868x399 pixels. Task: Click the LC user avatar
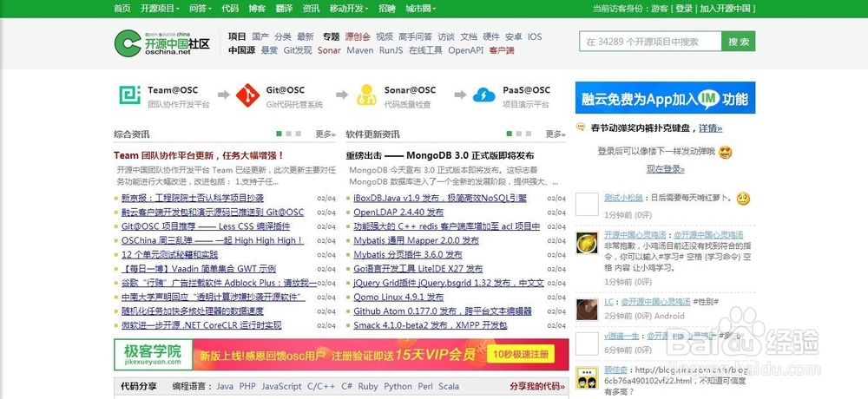(x=587, y=310)
